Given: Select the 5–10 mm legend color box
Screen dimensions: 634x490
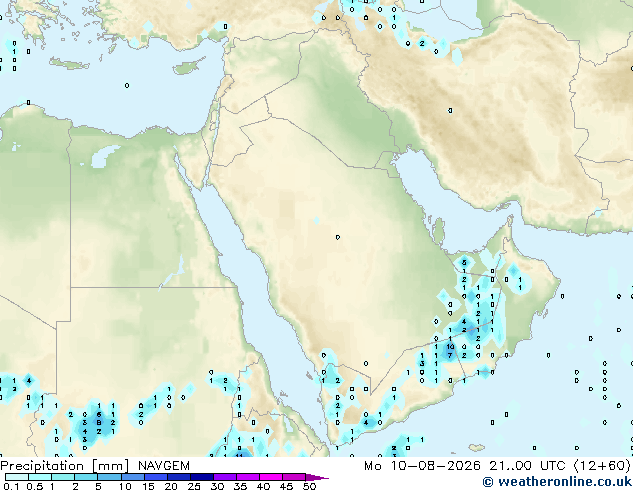Looking at the screenshot, I should pos(109,477).
